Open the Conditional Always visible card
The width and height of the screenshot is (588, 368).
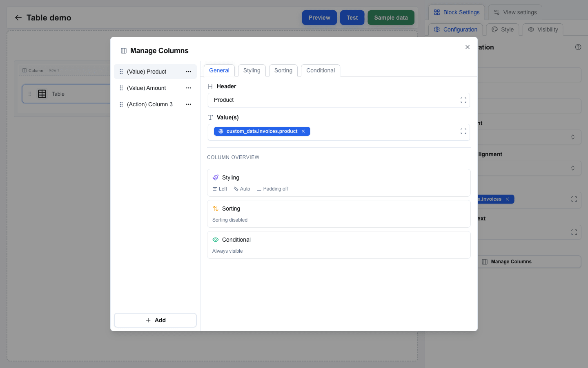pos(339,245)
